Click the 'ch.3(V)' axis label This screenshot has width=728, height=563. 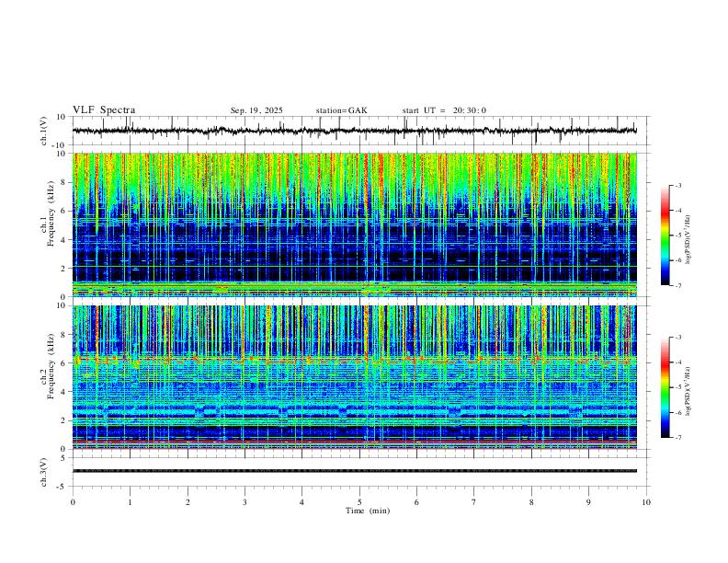coord(43,472)
